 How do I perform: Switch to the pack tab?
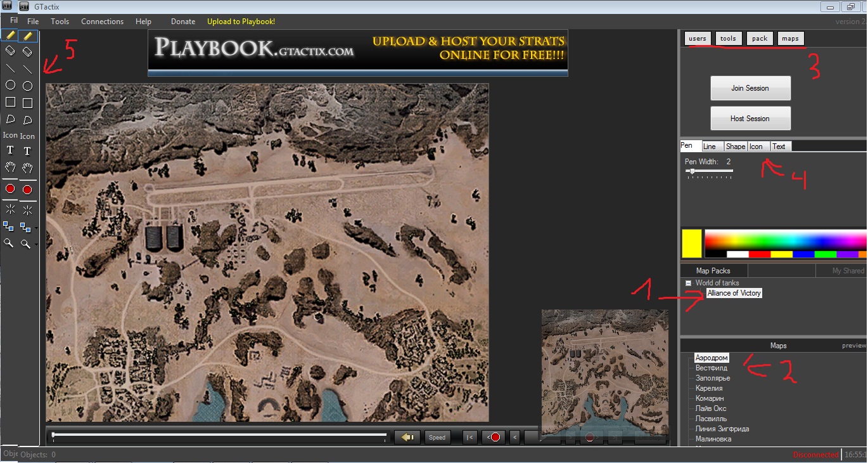point(760,39)
